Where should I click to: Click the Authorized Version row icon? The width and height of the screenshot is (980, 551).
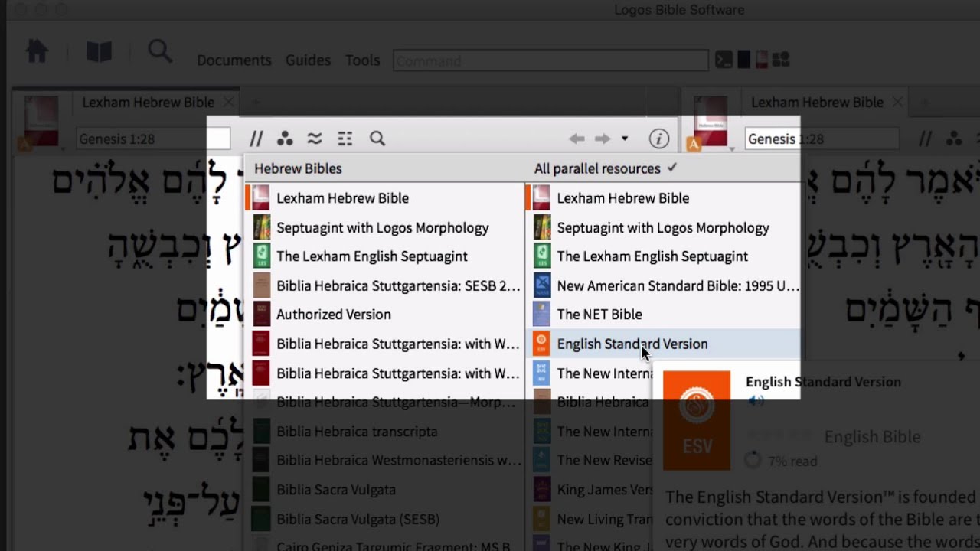[261, 315]
